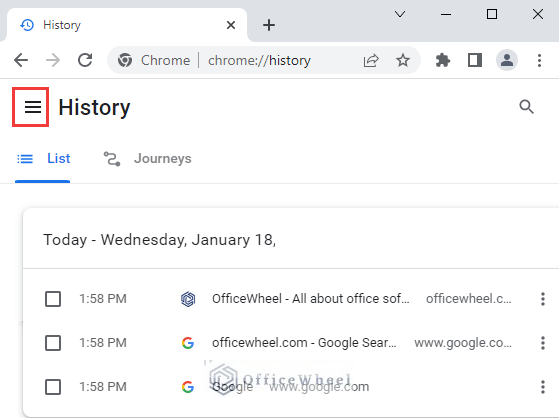Screen dimensions: 559x418
Task: Open the Extensions puzzle icon
Action: 443,60
